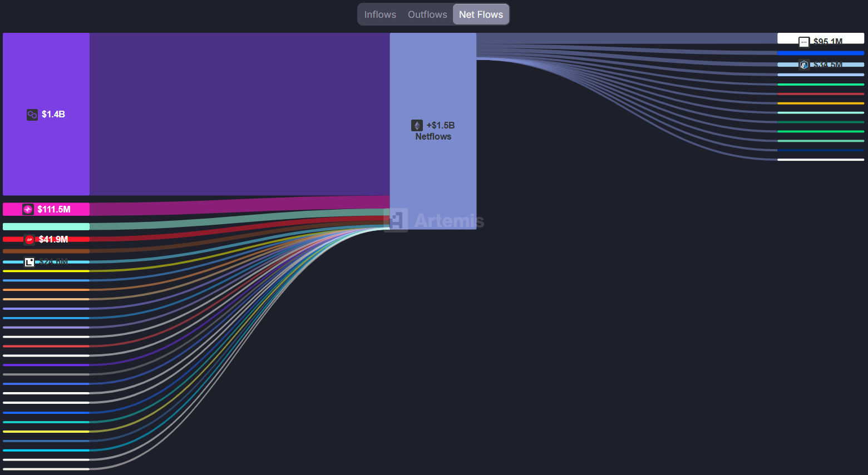Viewport: 868px width, 475px height.
Task: Select the solid blue destination bar on right
Action: coord(821,53)
